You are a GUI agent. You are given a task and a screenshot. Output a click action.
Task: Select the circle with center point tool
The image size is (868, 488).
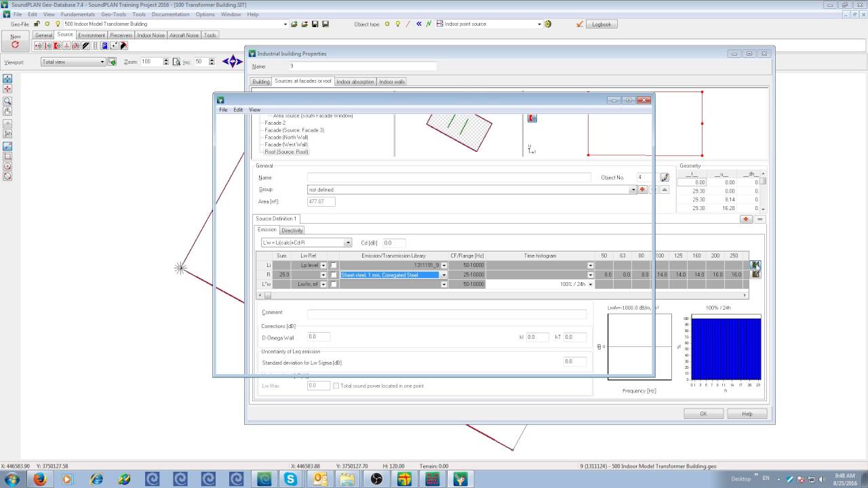click(7, 166)
